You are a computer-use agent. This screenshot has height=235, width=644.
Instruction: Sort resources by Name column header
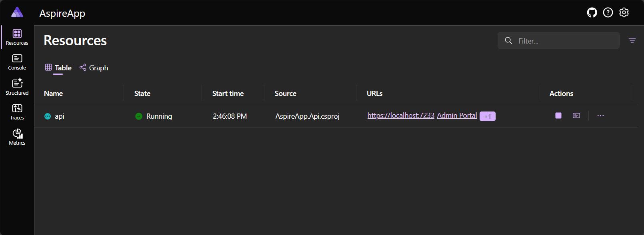click(x=54, y=94)
